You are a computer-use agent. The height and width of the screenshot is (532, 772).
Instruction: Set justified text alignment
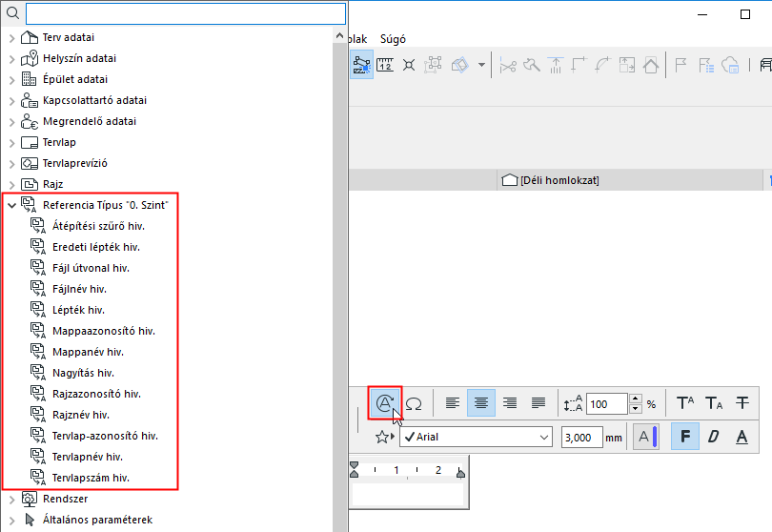coord(538,403)
